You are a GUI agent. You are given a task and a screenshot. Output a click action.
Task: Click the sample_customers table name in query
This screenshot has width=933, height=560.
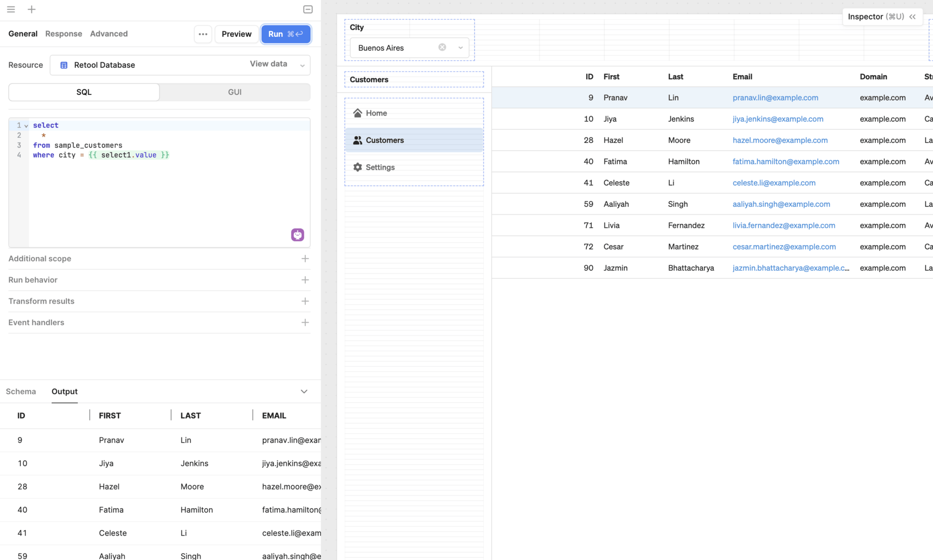point(88,146)
